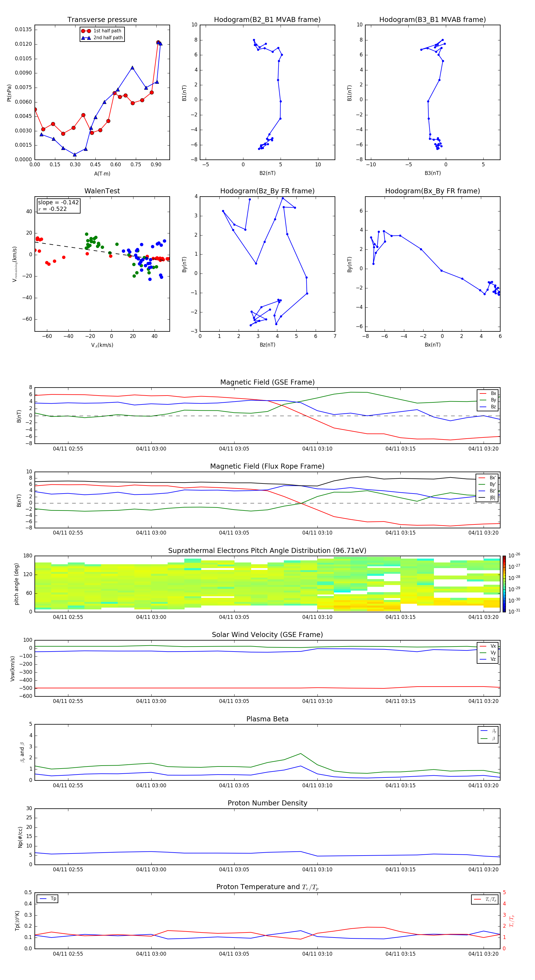The image size is (535, 980).
Task: Click the 'Transverse pressure' plot title
Action: [x=102, y=20]
